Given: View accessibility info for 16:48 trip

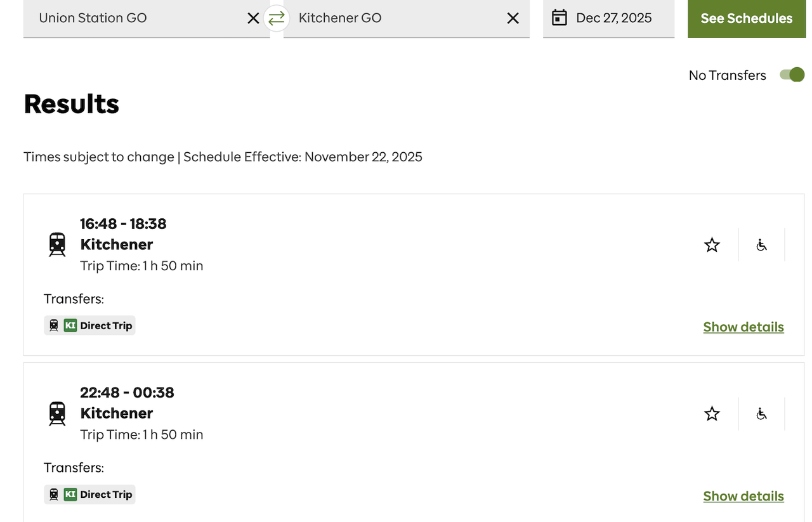Looking at the screenshot, I should (761, 245).
